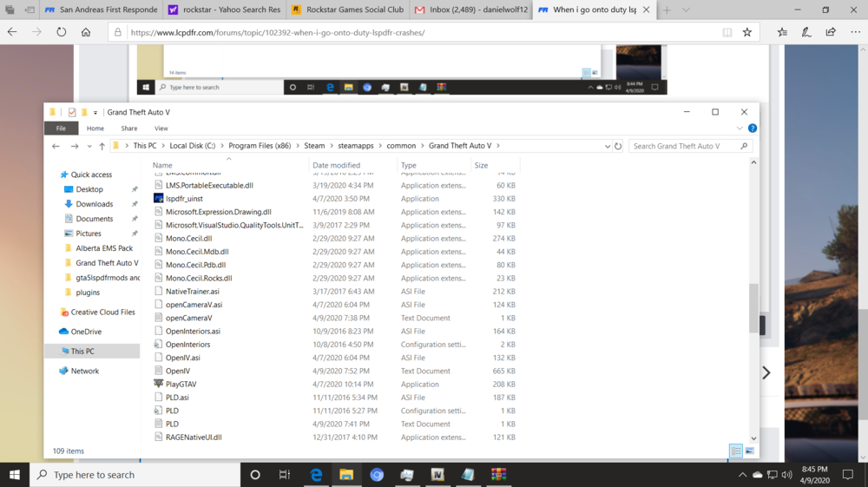
Task: Open recent locations dropdown in Explorer
Action: [x=89, y=146]
